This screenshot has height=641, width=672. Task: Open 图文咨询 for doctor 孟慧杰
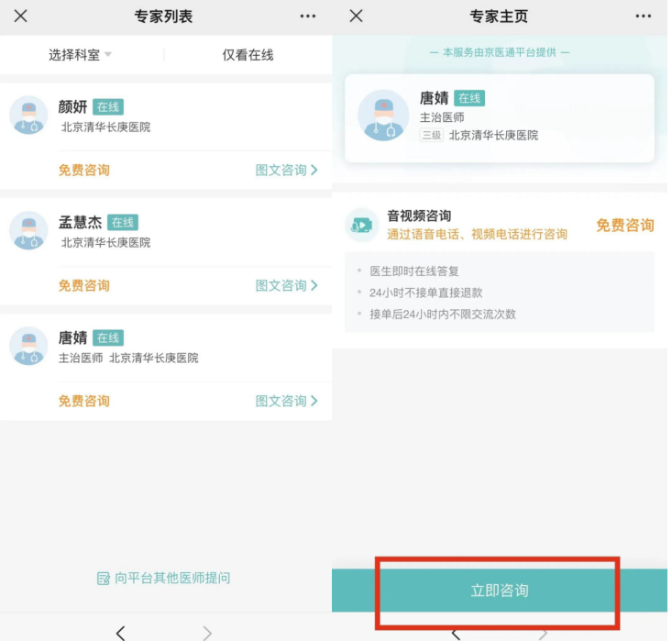(286, 285)
